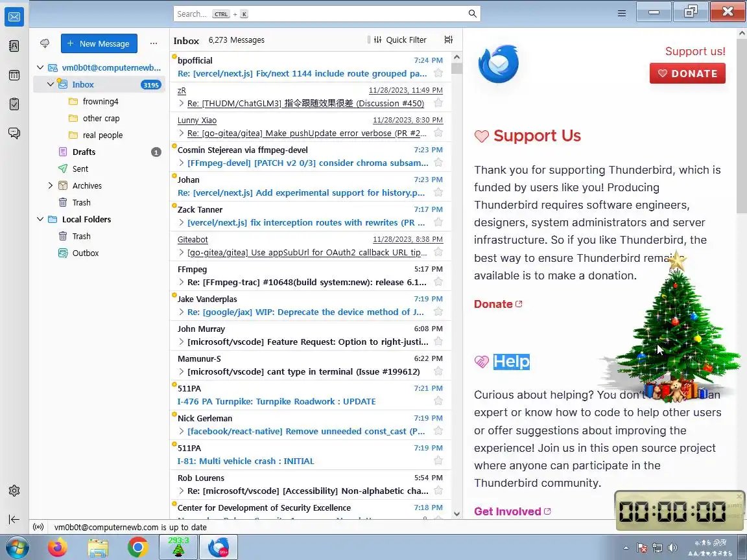The image size is (747, 560).
Task: Expand the FFmpeg-devel PATCH v2 thread
Action: pyautogui.click(x=181, y=163)
